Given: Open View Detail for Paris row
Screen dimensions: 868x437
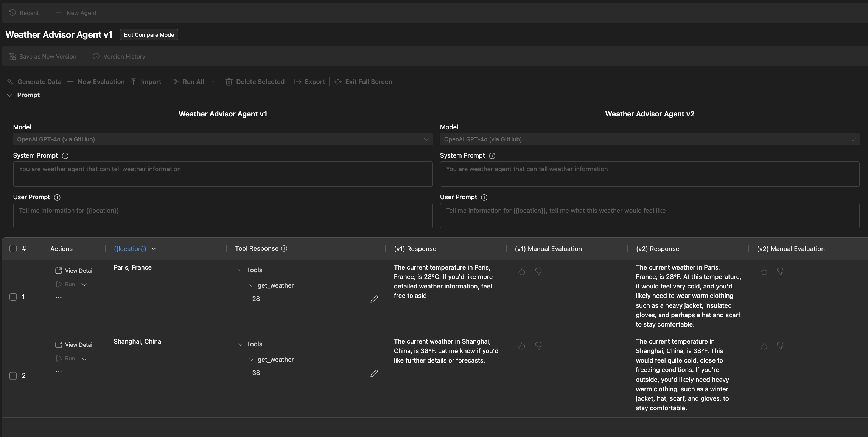Looking at the screenshot, I should [75, 271].
